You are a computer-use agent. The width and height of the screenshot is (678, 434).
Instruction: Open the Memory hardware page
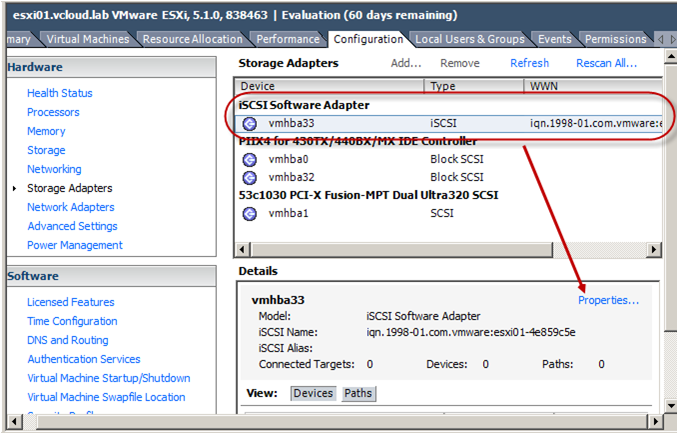point(46,131)
